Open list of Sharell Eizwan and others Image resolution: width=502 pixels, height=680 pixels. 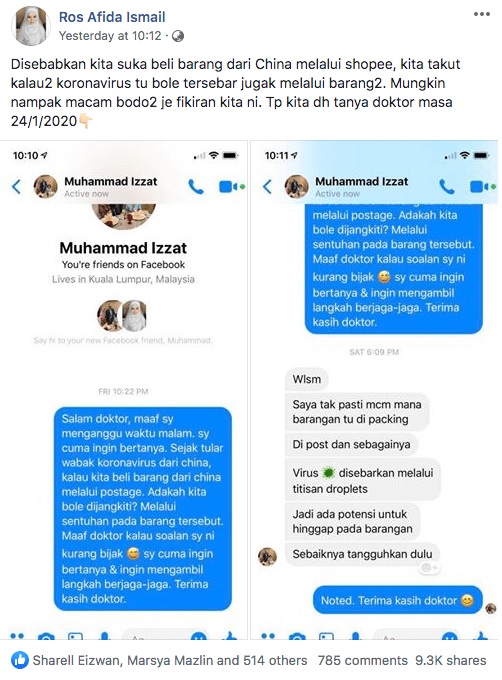[x=170, y=660]
